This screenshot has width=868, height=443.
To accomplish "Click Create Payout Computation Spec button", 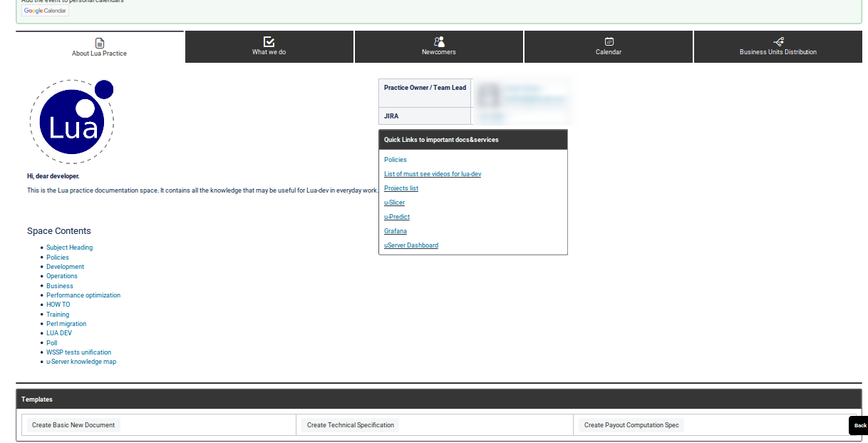I will point(631,425).
